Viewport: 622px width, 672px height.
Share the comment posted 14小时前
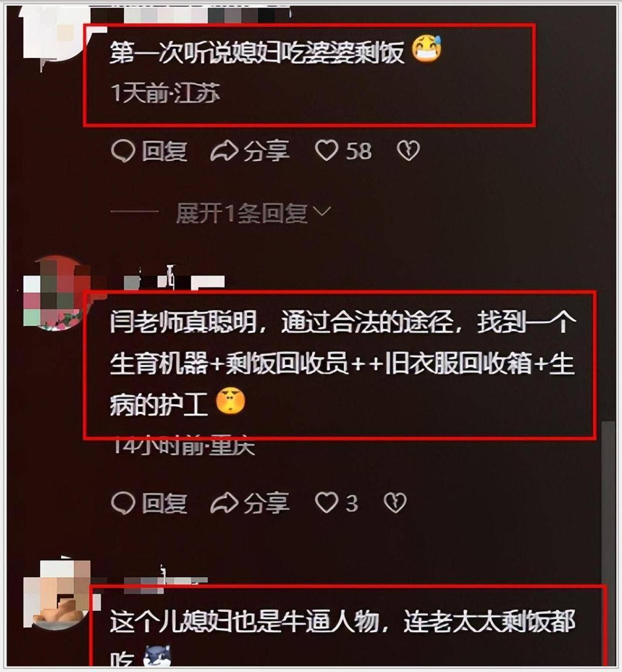[x=250, y=503]
